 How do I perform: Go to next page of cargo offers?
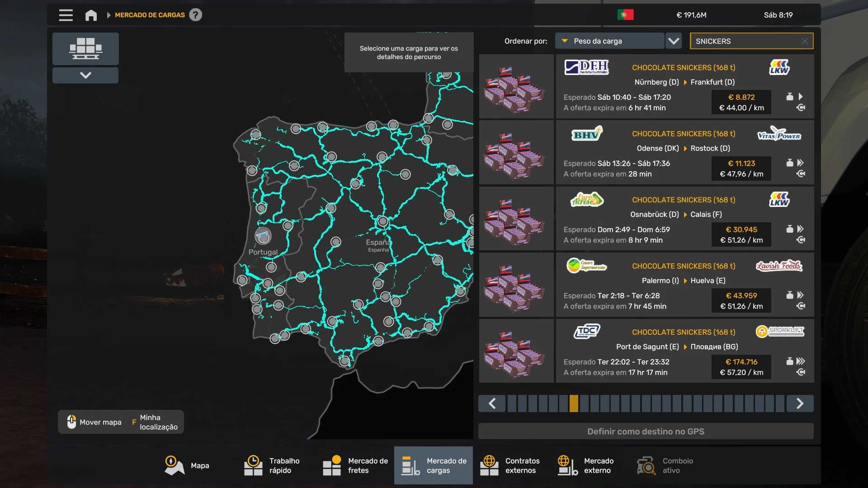[x=799, y=404]
